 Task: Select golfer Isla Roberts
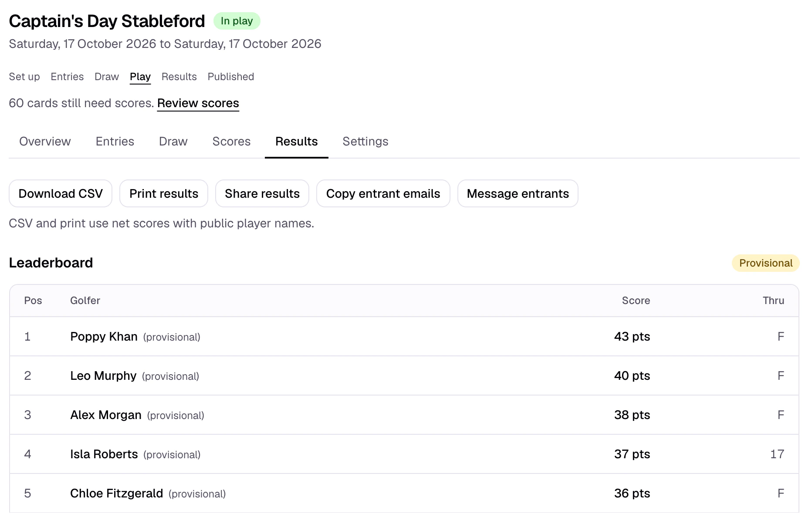104,454
